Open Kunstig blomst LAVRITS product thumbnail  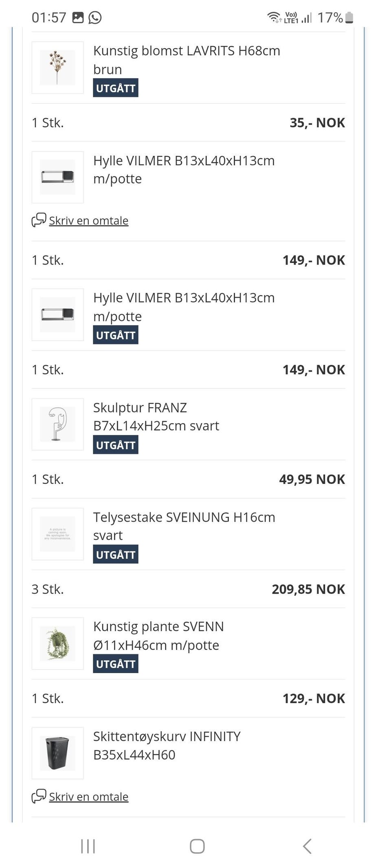pos(57,68)
